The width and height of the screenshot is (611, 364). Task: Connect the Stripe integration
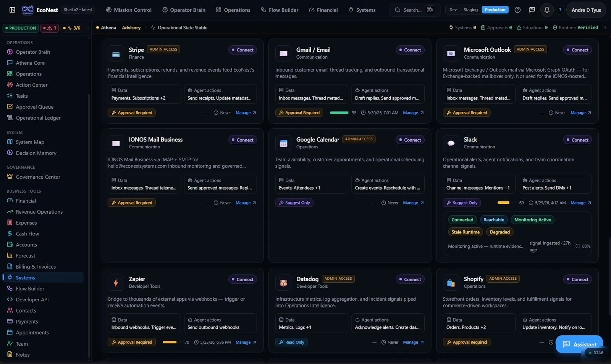tap(242, 50)
